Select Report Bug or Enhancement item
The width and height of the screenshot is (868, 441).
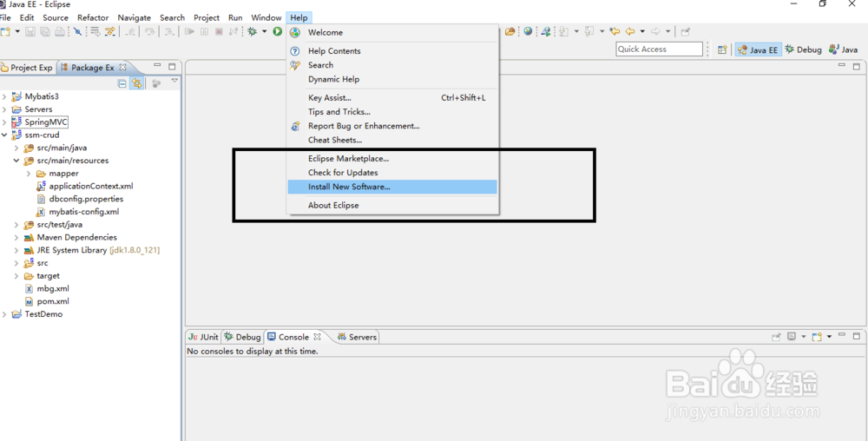392,126
